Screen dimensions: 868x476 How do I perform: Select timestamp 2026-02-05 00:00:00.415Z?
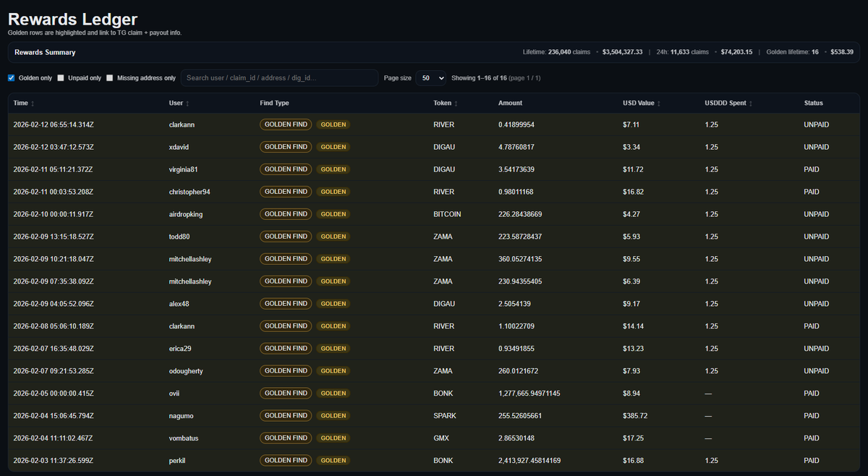click(53, 394)
